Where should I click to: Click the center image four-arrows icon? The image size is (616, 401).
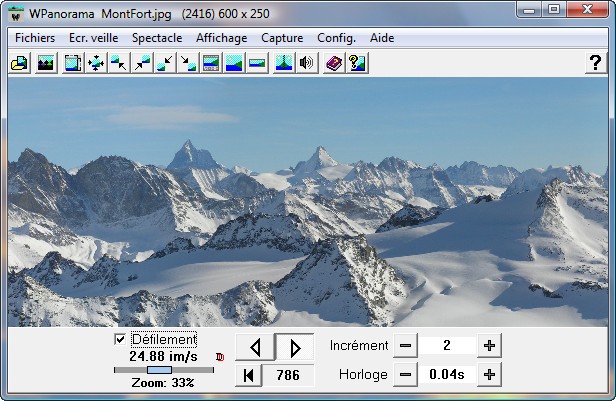96,63
